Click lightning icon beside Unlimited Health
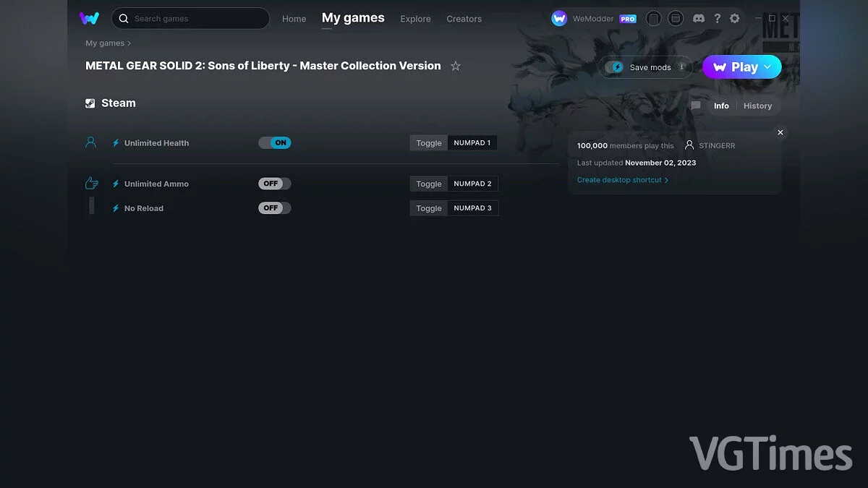Viewport: 868px width, 488px height. tap(116, 143)
